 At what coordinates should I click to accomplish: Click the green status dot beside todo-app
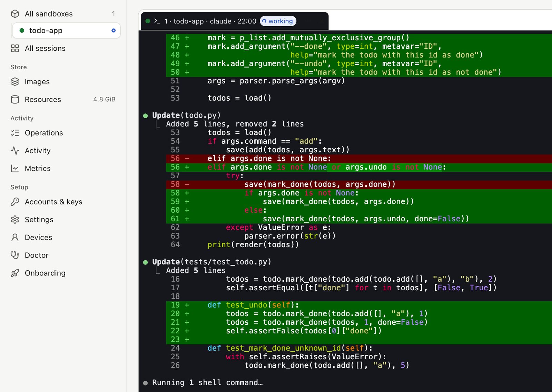pos(22,30)
